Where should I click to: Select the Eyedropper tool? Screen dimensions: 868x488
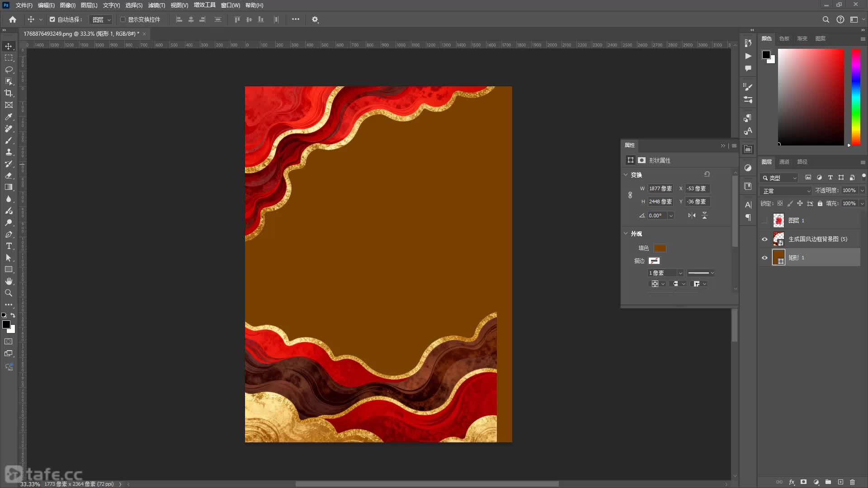(9, 117)
